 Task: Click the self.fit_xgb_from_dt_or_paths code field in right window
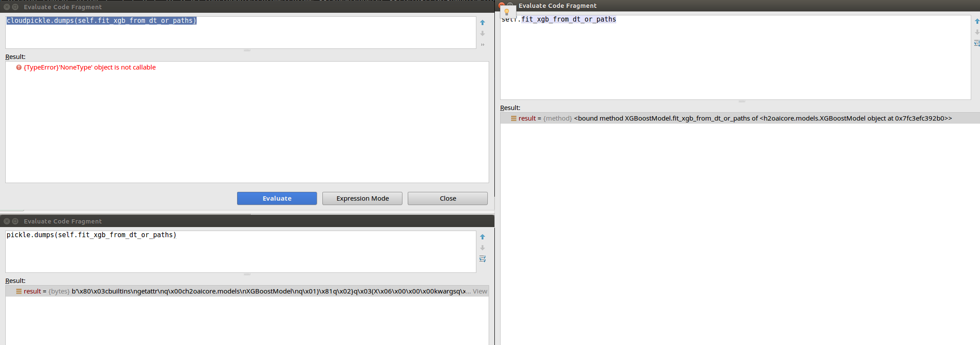735,58
